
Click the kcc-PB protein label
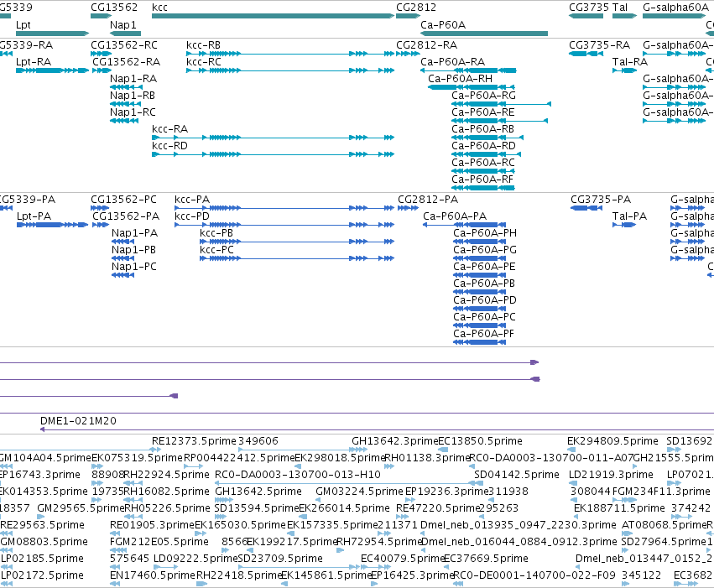click(x=216, y=233)
